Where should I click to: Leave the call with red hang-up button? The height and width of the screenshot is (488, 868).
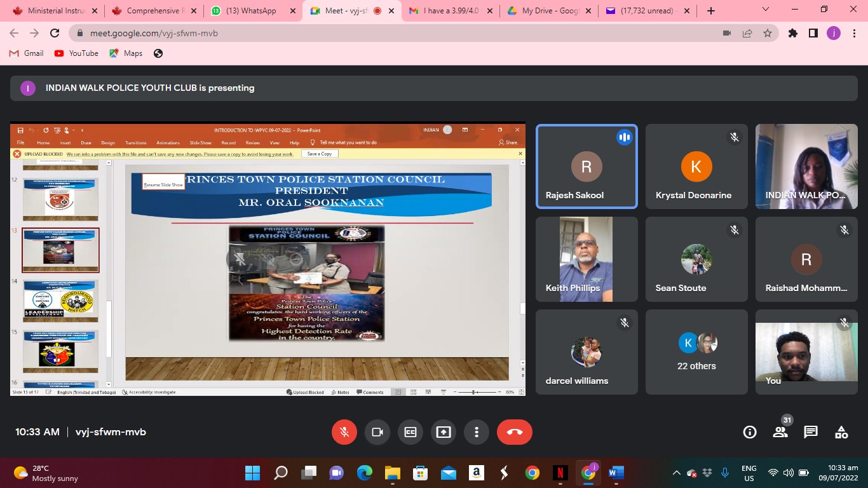coord(514,432)
